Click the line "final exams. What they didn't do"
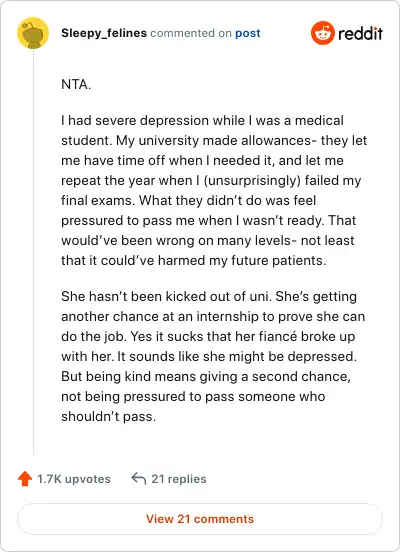This screenshot has height=552, width=400. [188, 200]
